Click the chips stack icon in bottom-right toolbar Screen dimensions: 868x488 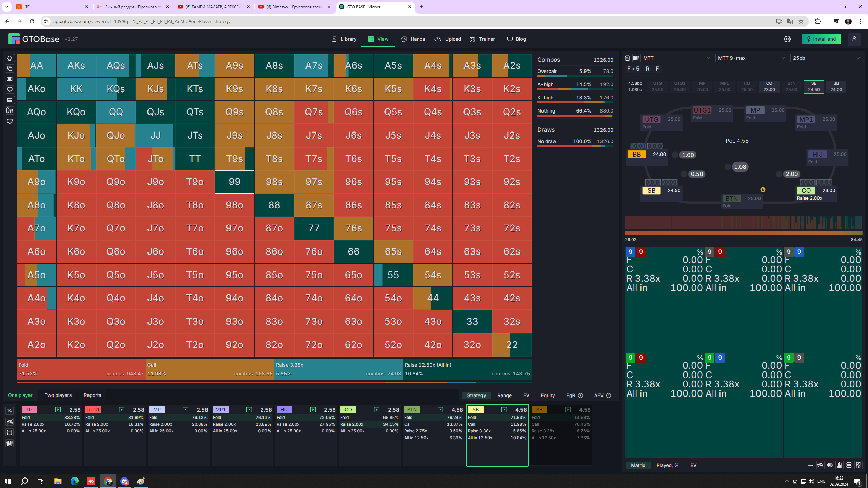(x=820, y=465)
